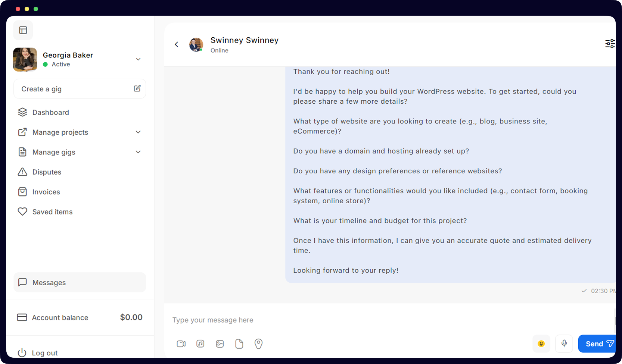Open Swinney Swinney's avatar
The image size is (622, 364).
click(196, 45)
